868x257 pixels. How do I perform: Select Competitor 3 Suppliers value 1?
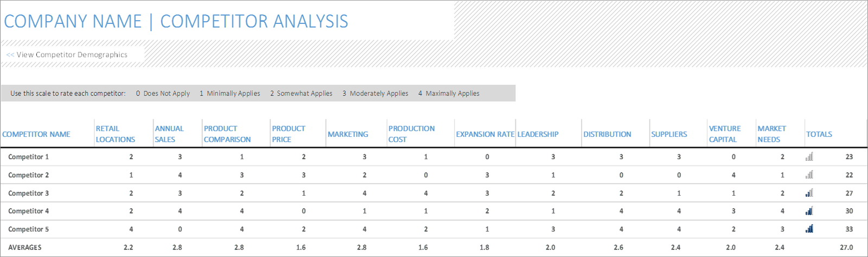click(x=679, y=193)
